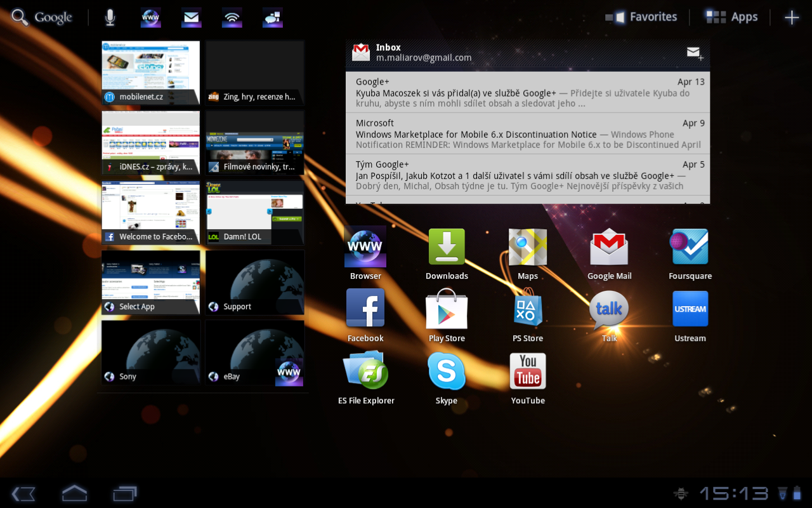Add a new widget with the plus button
This screenshot has height=508, width=812.
pyautogui.click(x=792, y=17)
